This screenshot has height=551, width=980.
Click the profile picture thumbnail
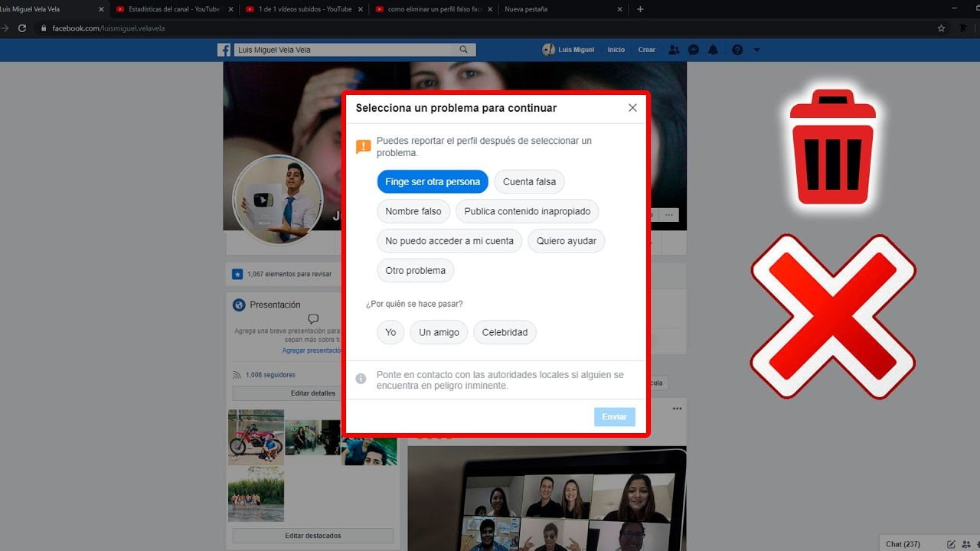(277, 201)
